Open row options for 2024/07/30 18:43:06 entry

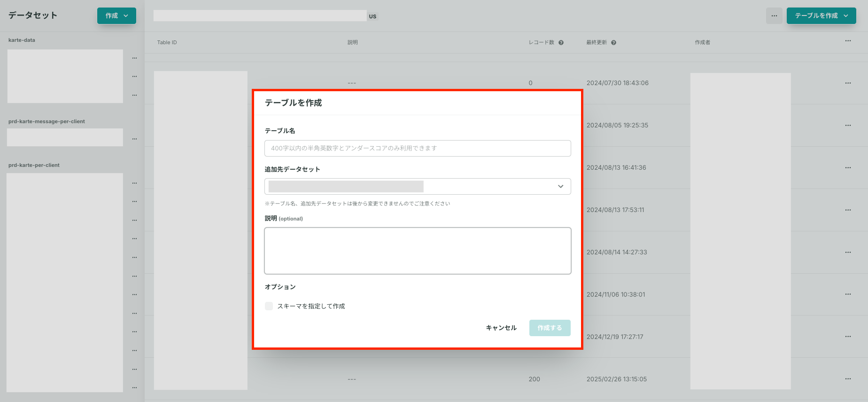click(x=848, y=83)
